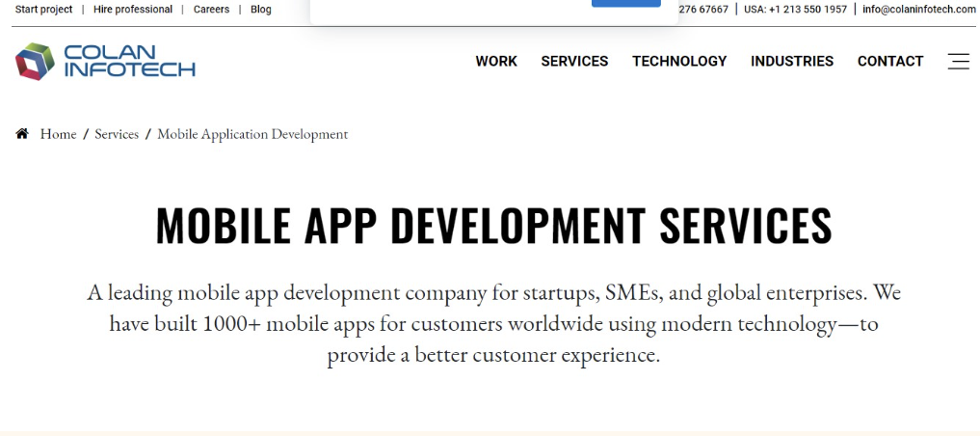This screenshot has width=980, height=436.
Task: Open the SERVICES navigation menu
Action: point(574,61)
